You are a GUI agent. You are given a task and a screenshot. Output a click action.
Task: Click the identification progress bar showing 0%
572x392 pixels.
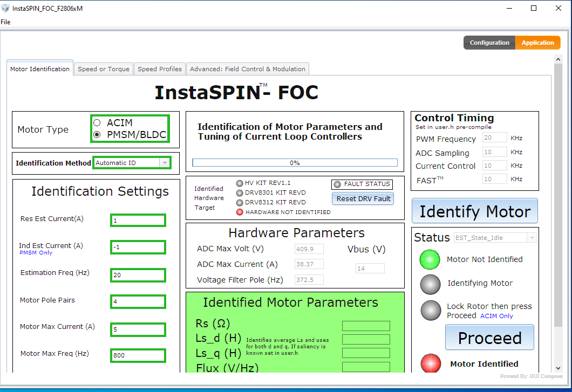pyautogui.click(x=295, y=163)
